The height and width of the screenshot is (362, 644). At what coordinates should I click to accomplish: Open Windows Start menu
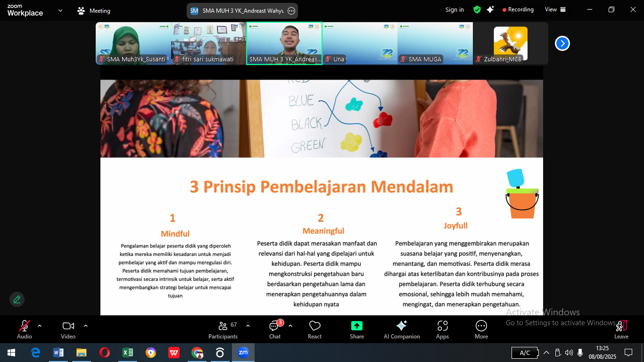coord(11,353)
